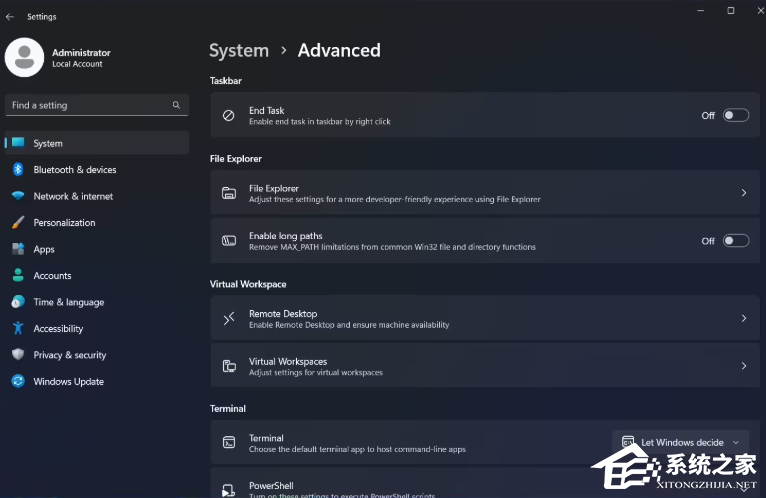Expand the File Explorer settings row
This screenshot has height=498, width=766.
coord(743,193)
